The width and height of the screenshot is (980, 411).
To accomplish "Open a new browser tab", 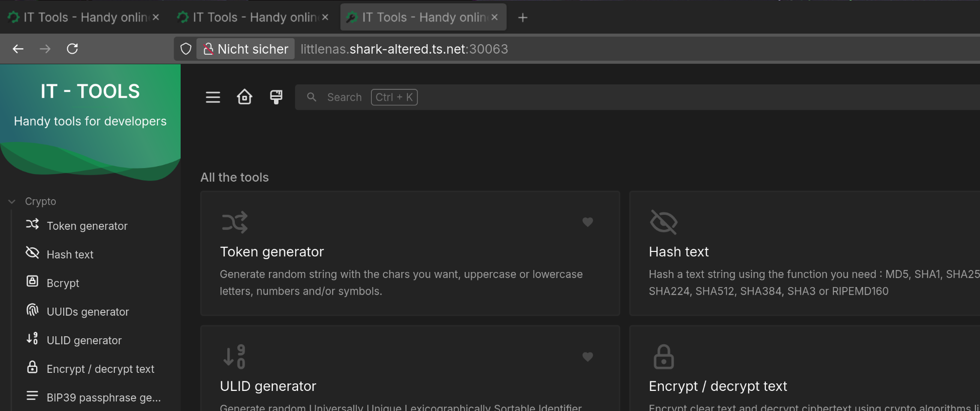I will pos(522,18).
